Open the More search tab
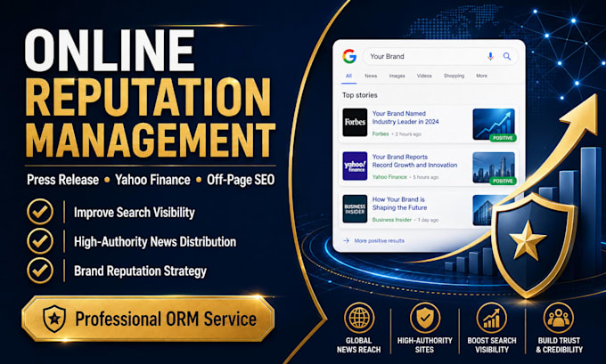This screenshot has height=364, width=606. (481, 76)
